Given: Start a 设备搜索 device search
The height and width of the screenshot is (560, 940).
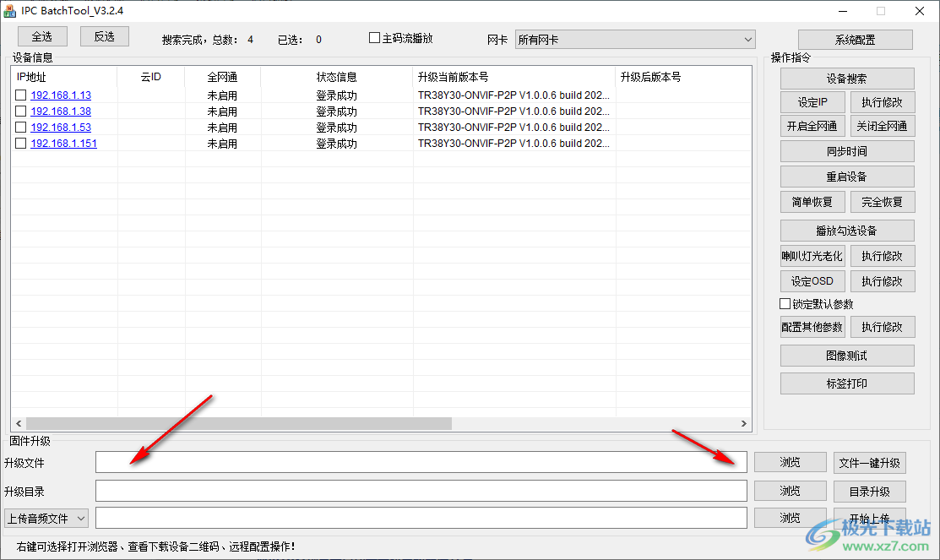Looking at the screenshot, I should (846, 78).
